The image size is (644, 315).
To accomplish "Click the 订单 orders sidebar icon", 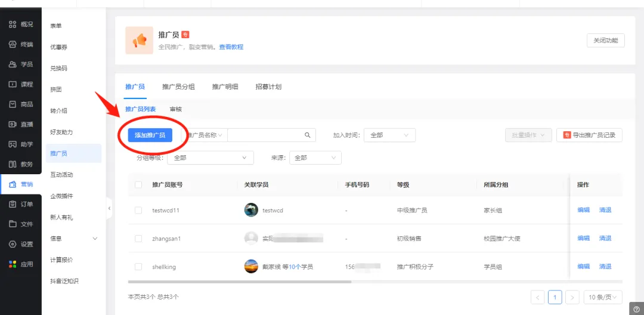I will click(13, 204).
